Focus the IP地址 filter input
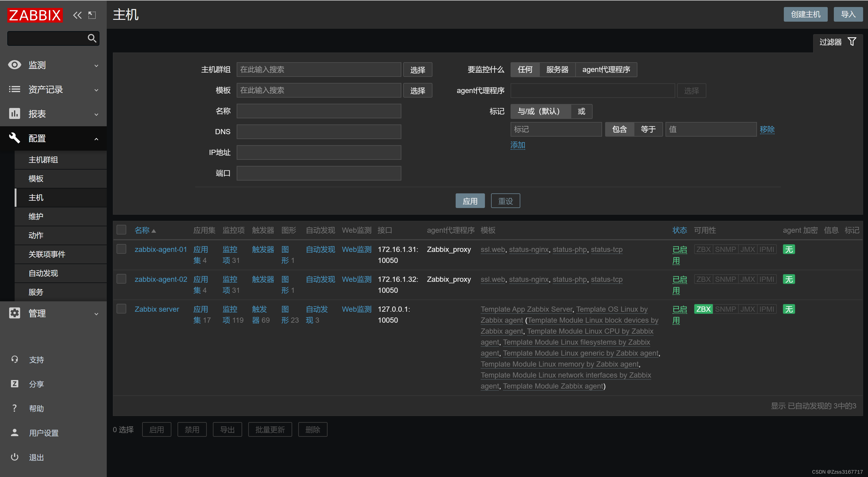Image resolution: width=868 pixels, height=477 pixels. [x=319, y=152]
